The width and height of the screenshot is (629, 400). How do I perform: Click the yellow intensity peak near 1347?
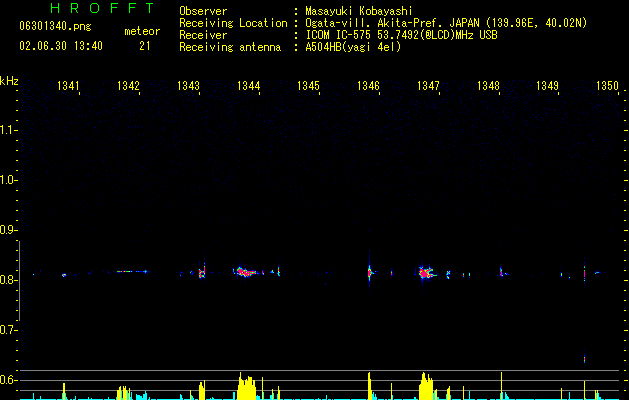(x=426, y=387)
